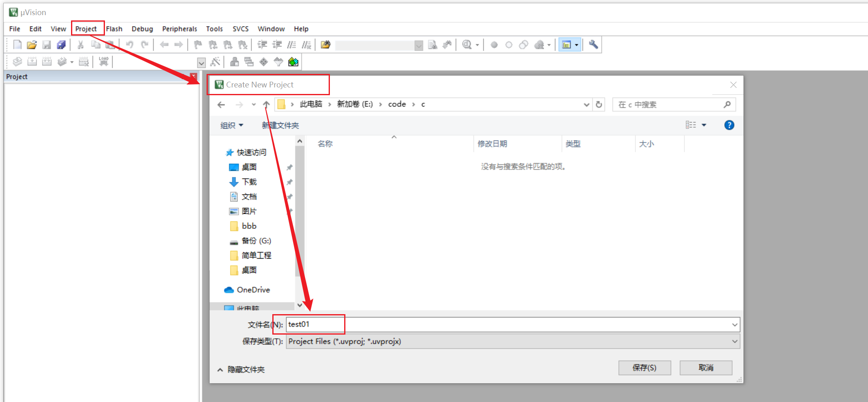Click the blue help question mark icon
Screen dimensions: 868x402
pos(729,125)
